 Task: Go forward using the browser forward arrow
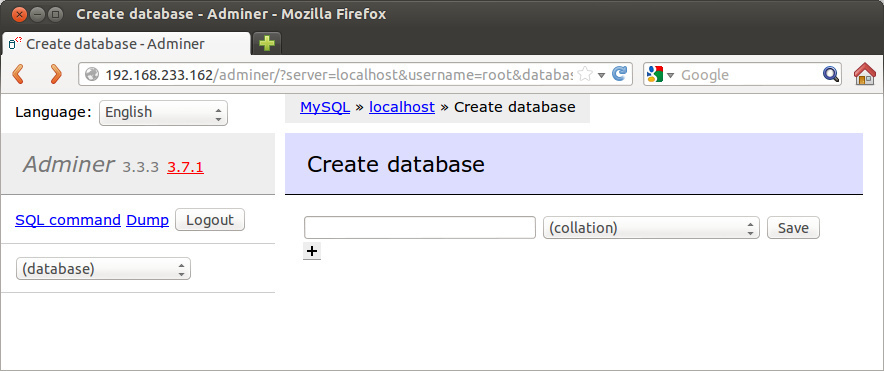coord(55,74)
